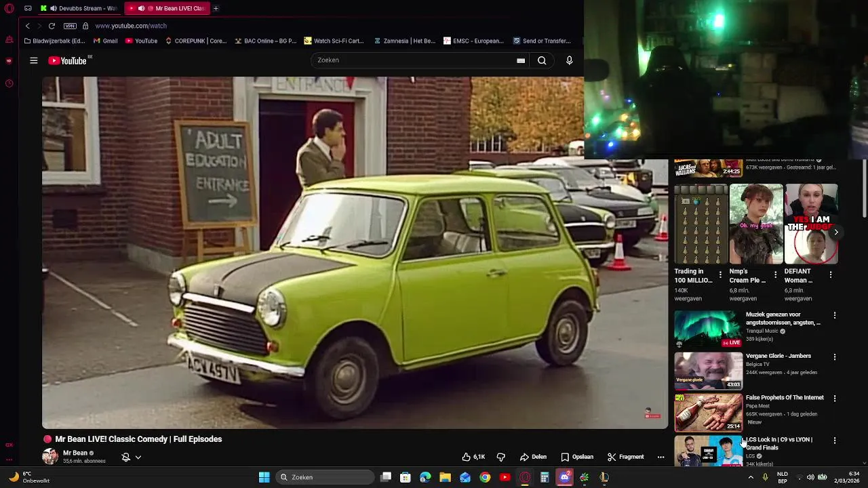The width and height of the screenshot is (868, 488).
Task: Open the Gmail bookmark
Action: [x=104, y=41]
